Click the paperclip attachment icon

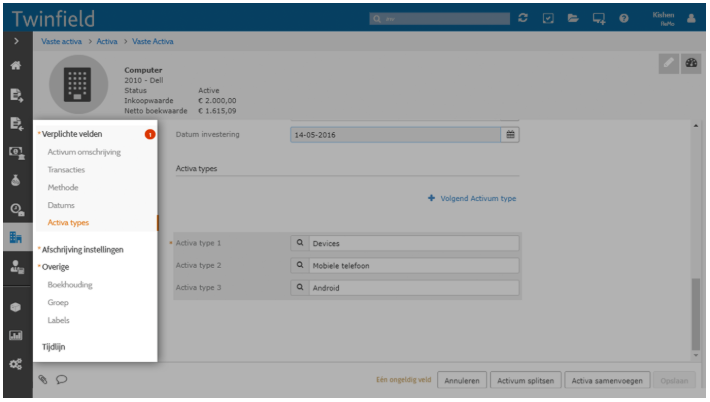[x=43, y=380]
